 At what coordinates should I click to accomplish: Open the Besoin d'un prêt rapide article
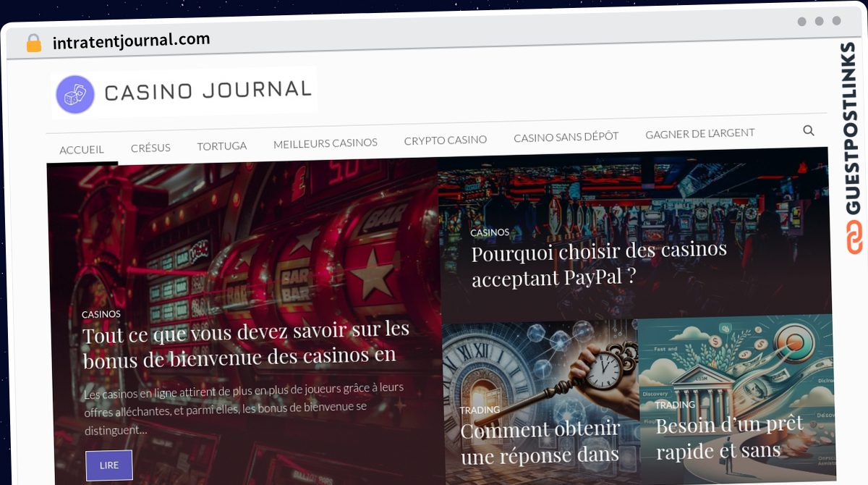pyautogui.click(x=729, y=437)
